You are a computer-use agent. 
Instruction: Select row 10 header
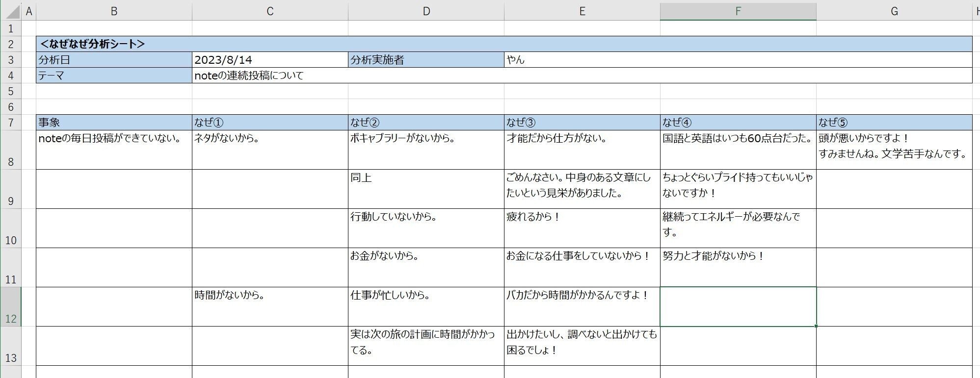coord(10,228)
